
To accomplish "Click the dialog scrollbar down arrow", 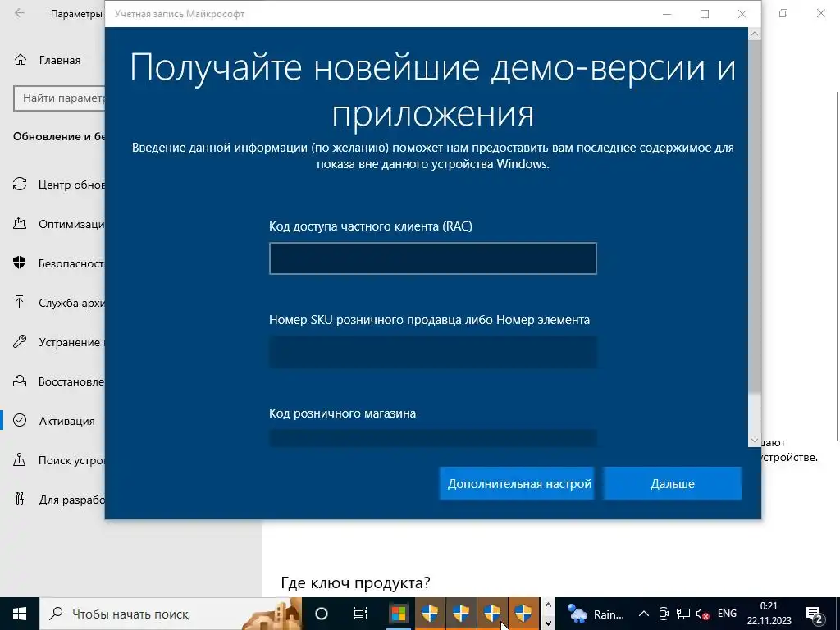I will [755, 441].
